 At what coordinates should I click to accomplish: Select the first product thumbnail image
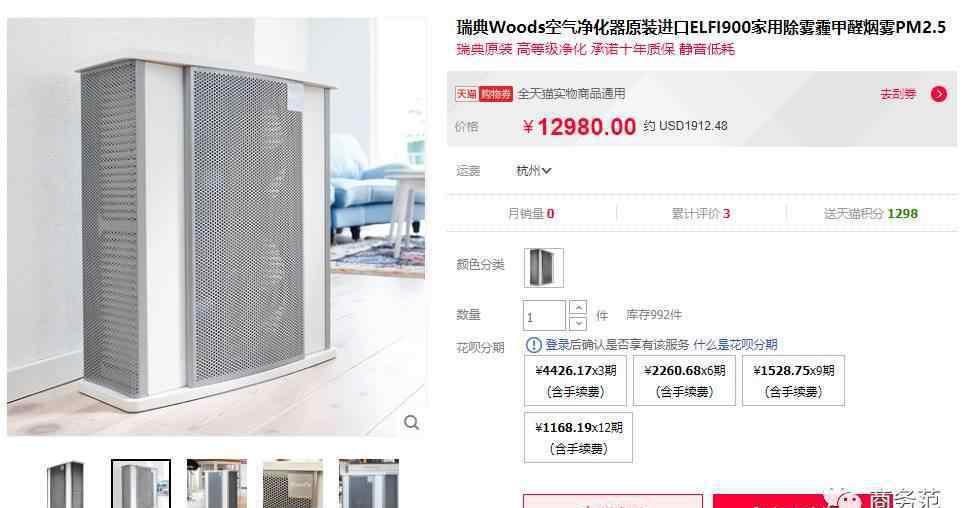click(x=65, y=484)
